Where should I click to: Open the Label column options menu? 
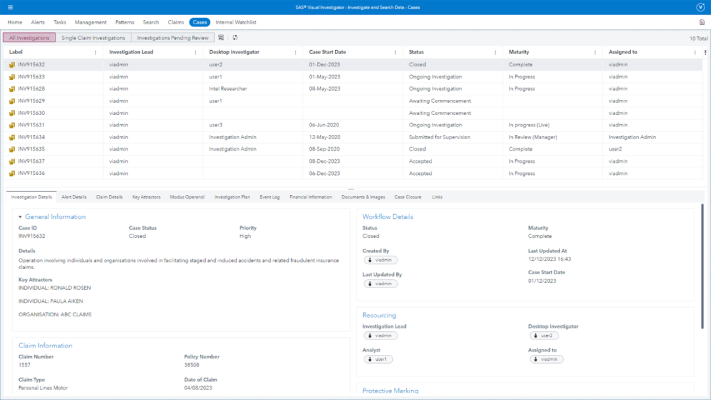point(96,52)
